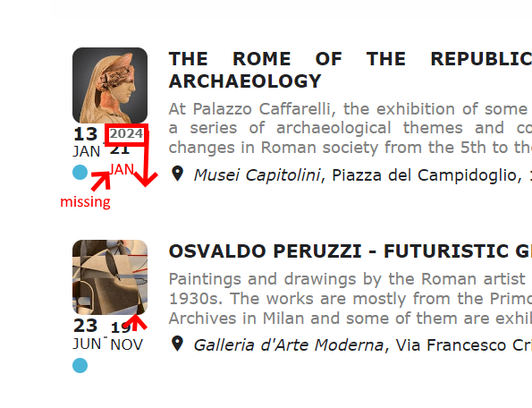Click the map pin beside Musei Capitolini
Screen dimensions: 532x408
pyautogui.click(x=177, y=174)
